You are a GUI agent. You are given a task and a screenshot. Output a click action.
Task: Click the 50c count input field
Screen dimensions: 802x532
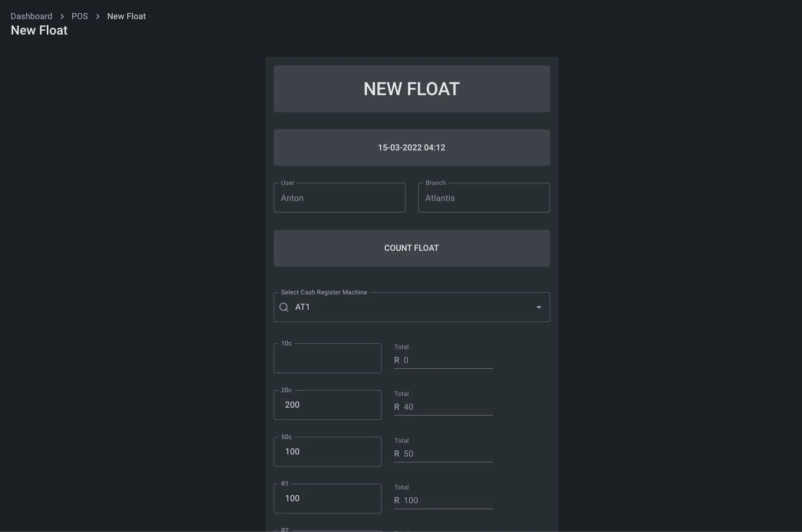(x=327, y=452)
